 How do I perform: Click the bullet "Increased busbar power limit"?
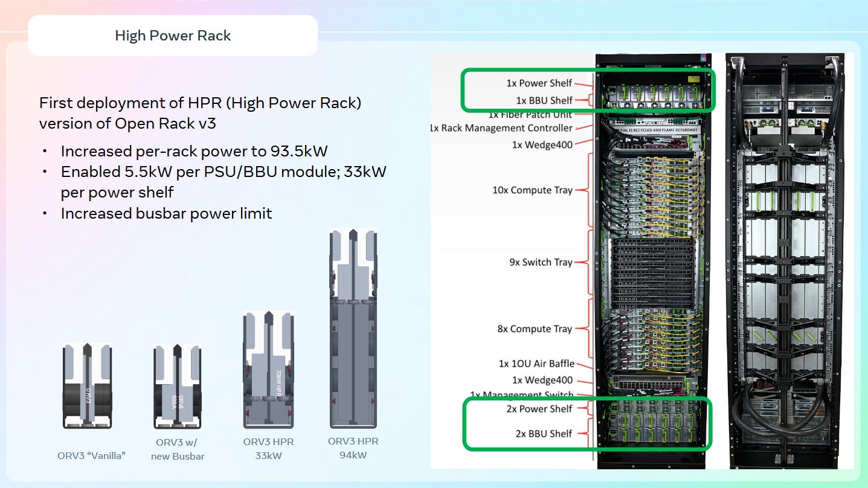click(x=166, y=213)
